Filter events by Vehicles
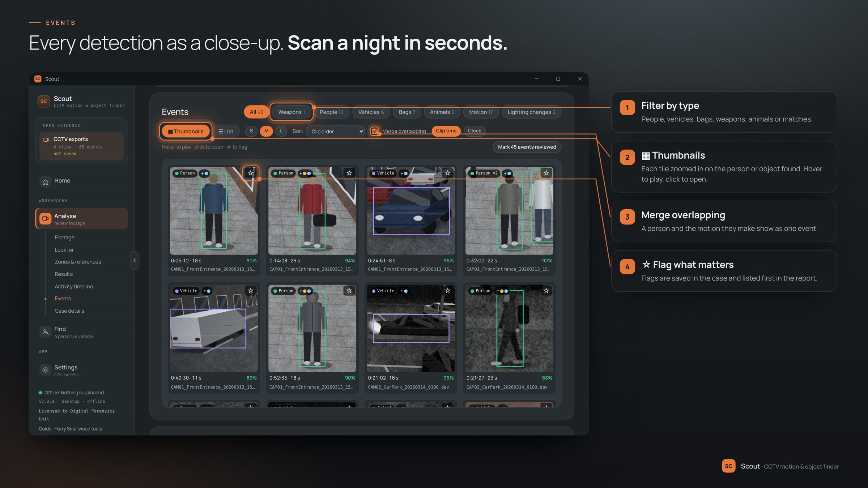 [x=371, y=112]
